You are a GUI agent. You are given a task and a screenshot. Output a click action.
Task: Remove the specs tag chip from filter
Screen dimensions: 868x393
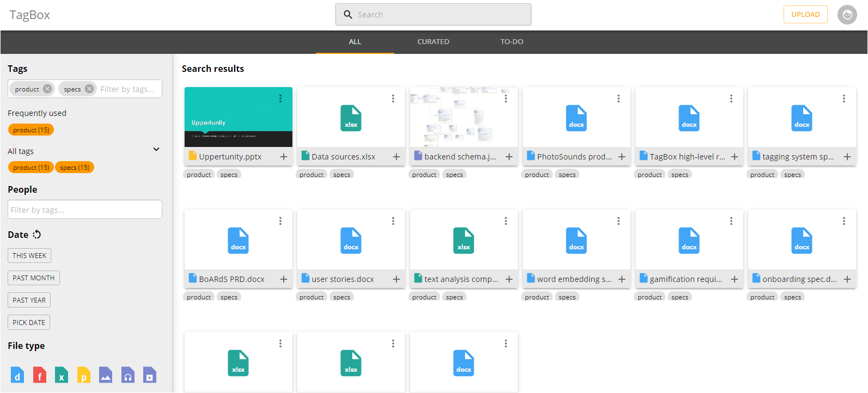click(x=89, y=89)
